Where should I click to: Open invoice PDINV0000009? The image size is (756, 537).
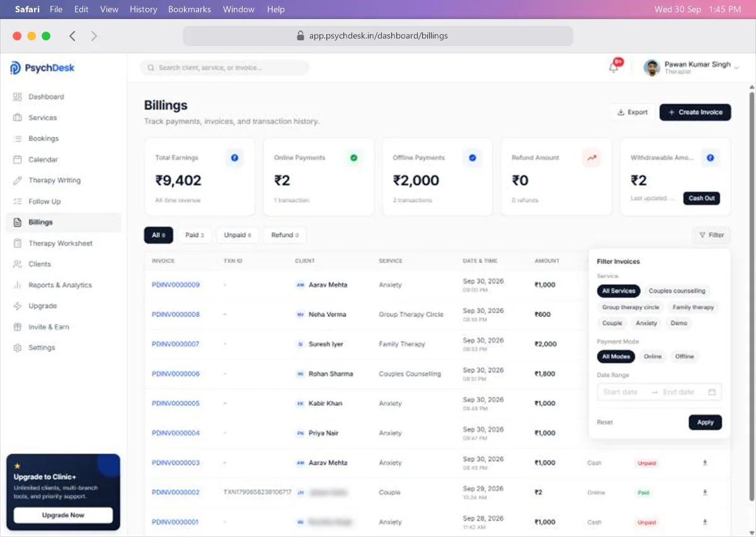point(176,285)
